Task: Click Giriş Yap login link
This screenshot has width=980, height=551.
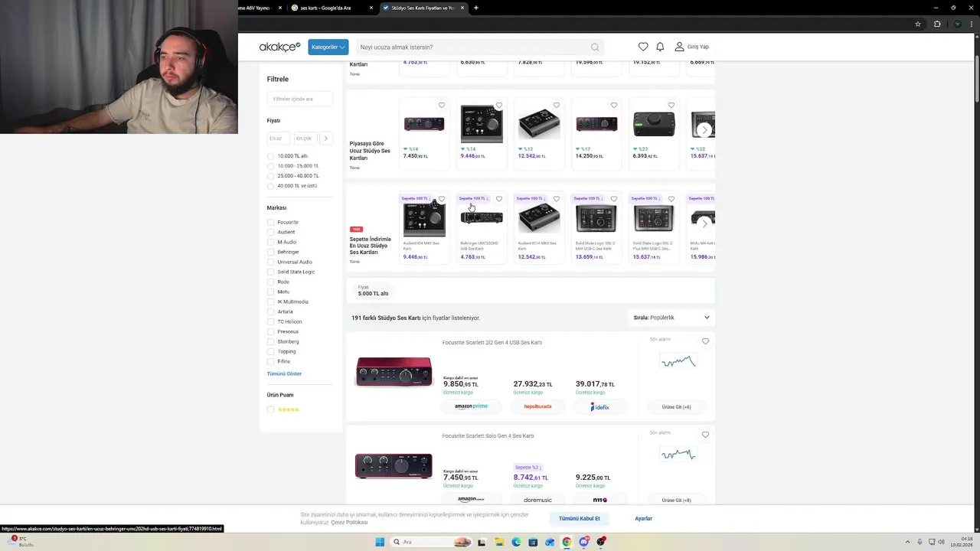Action: click(x=691, y=47)
